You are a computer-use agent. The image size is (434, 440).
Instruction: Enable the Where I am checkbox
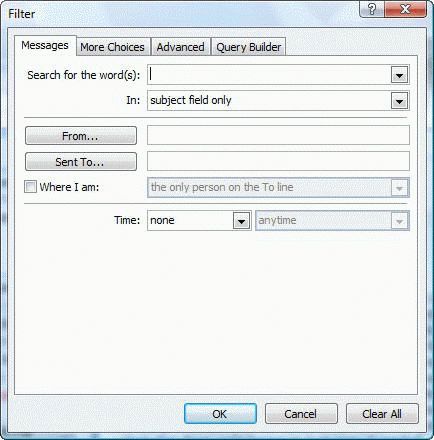coord(30,187)
